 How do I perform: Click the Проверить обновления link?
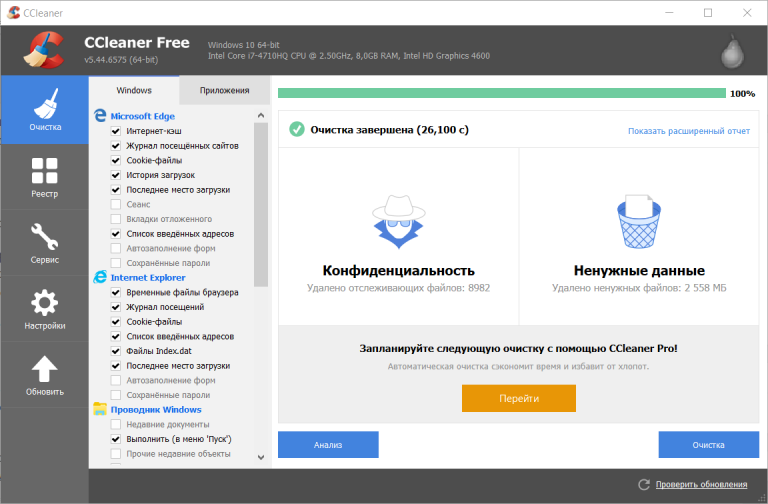701,484
